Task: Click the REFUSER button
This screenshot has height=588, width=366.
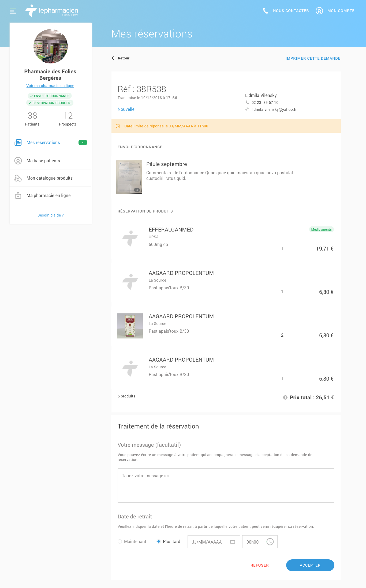Action: (x=259, y=565)
